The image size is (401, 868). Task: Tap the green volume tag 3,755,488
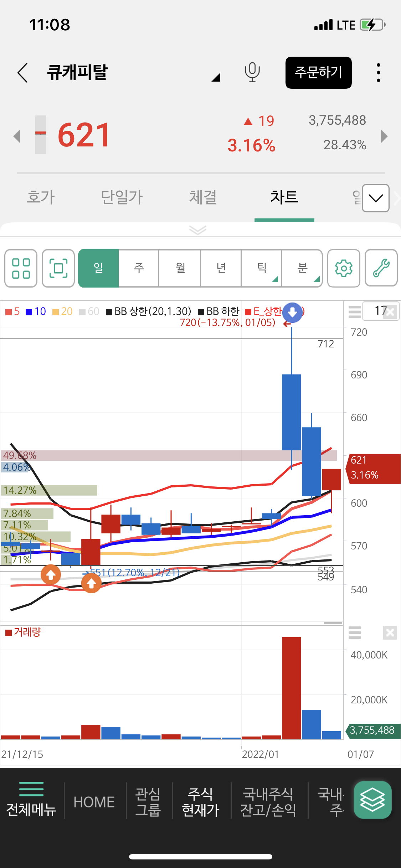coord(373,730)
